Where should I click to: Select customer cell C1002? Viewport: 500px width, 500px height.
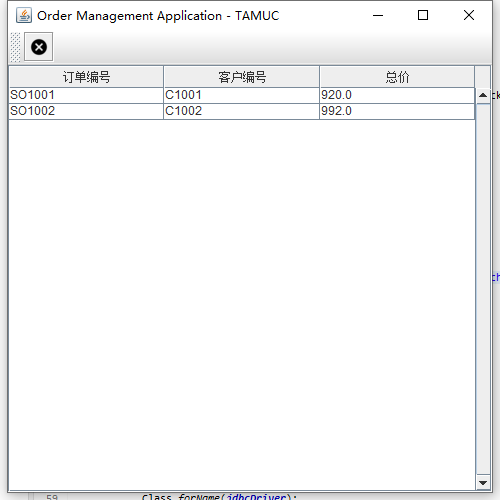[242, 111]
